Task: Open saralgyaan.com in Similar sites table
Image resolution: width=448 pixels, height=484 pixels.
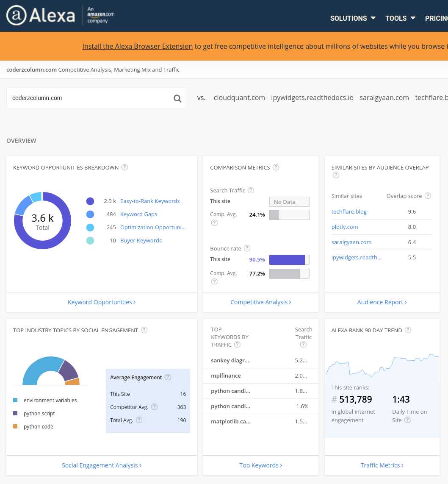Action: (x=351, y=242)
